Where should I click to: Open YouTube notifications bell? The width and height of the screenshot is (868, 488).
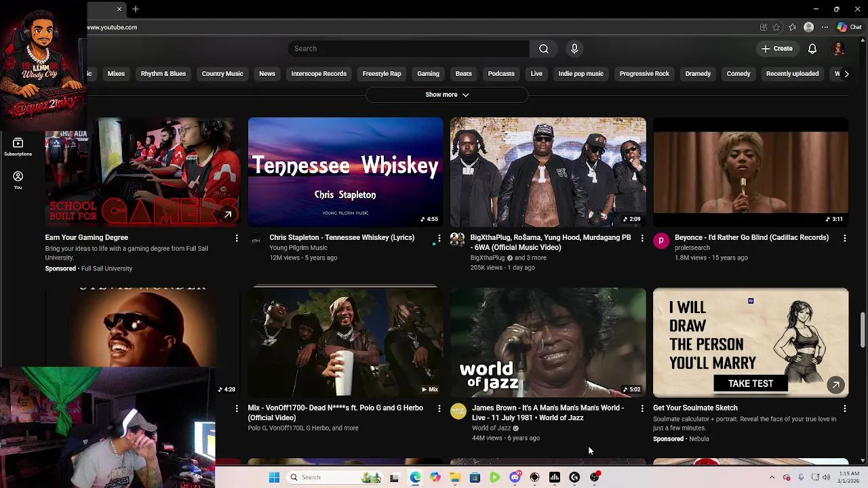[x=812, y=49]
